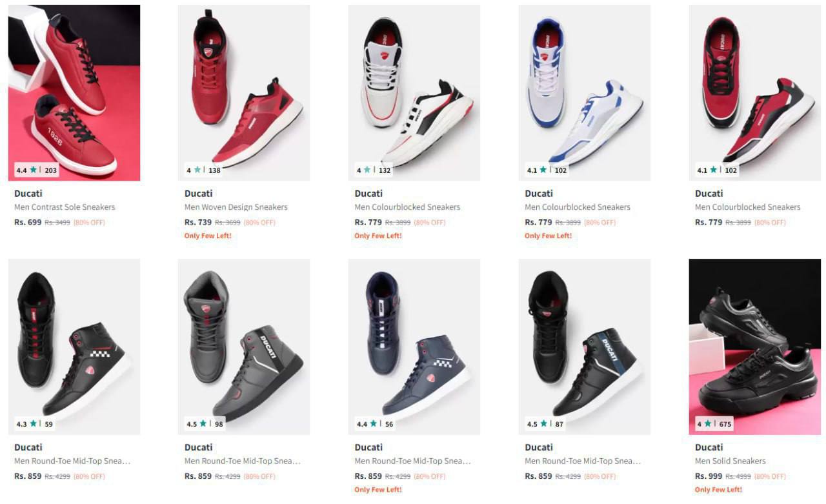Open Men Woven Design Sneakers product title
Image resolution: width=826 pixels, height=504 pixels.
[x=236, y=207]
